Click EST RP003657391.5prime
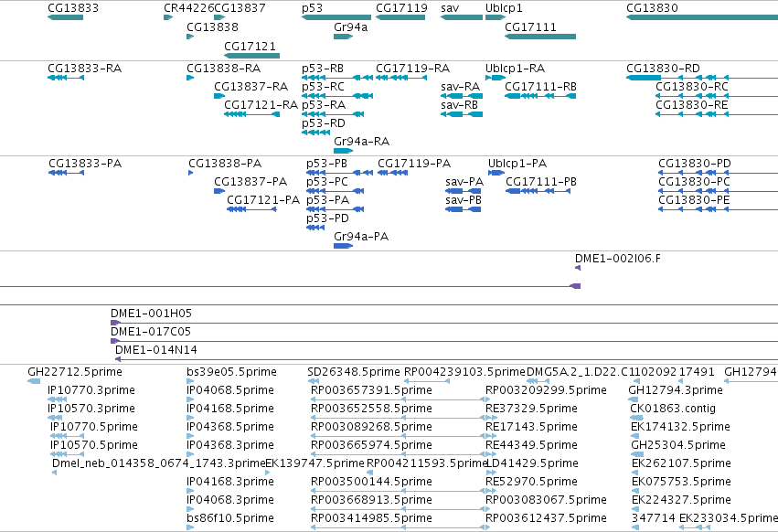 tap(399, 399)
